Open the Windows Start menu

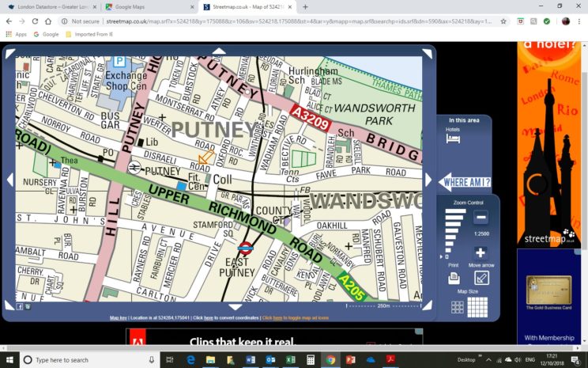point(9,360)
